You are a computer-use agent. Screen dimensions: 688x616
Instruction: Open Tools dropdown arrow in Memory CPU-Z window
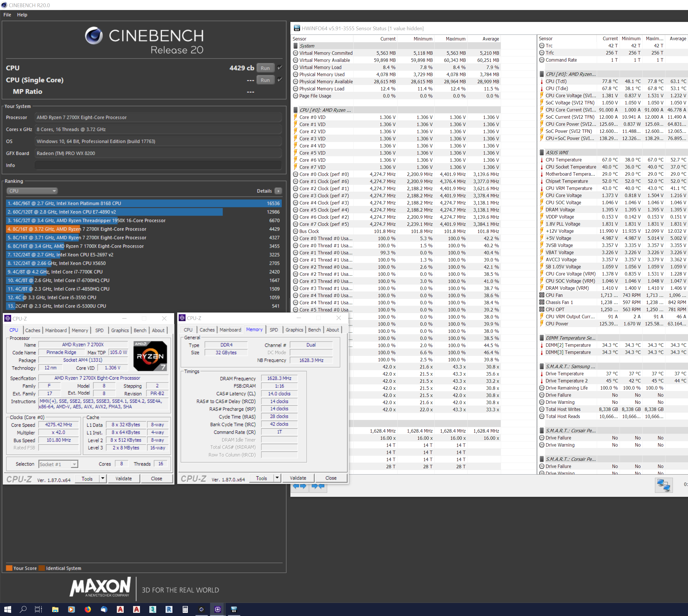277,478
